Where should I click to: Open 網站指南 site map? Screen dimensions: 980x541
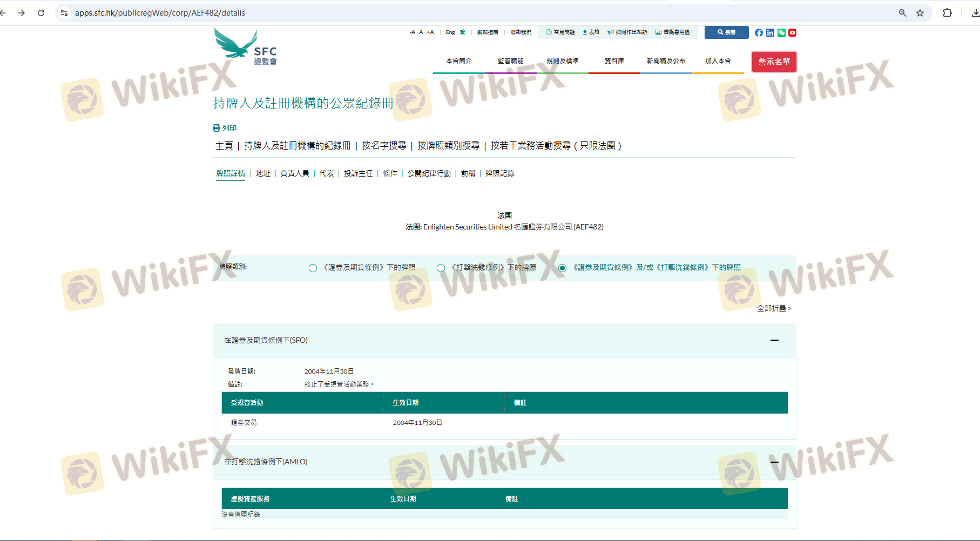[488, 32]
